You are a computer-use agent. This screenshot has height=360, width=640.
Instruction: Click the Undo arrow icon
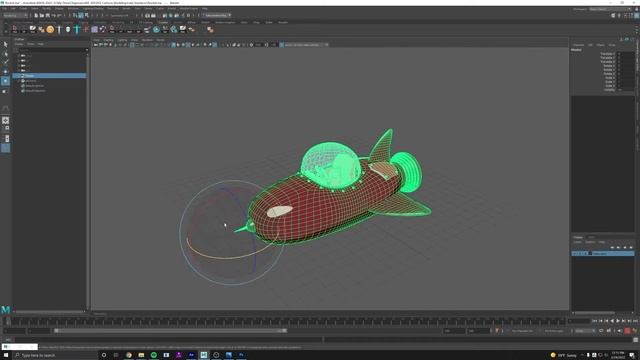(x=53, y=16)
